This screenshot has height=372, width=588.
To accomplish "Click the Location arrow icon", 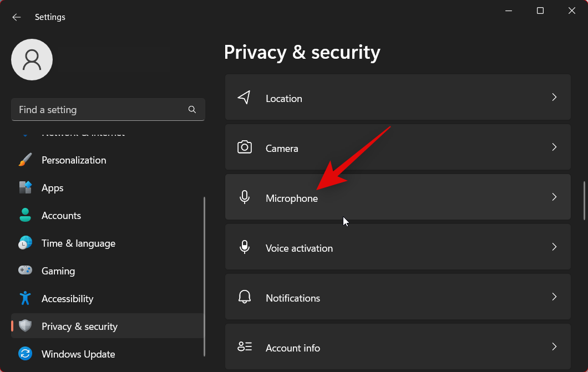I will (x=244, y=98).
